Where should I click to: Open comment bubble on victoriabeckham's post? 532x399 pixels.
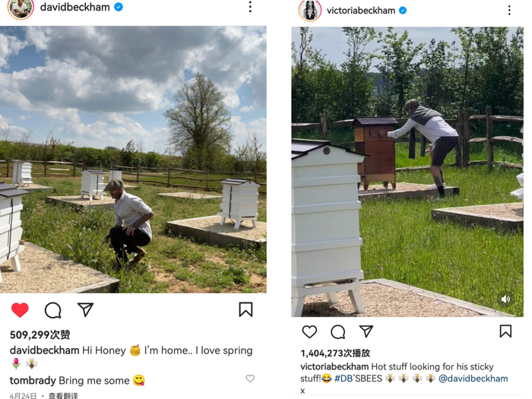point(338,332)
